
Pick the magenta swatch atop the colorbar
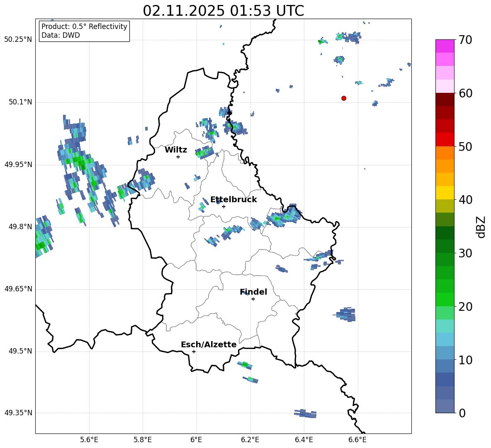tap(445, 46)
